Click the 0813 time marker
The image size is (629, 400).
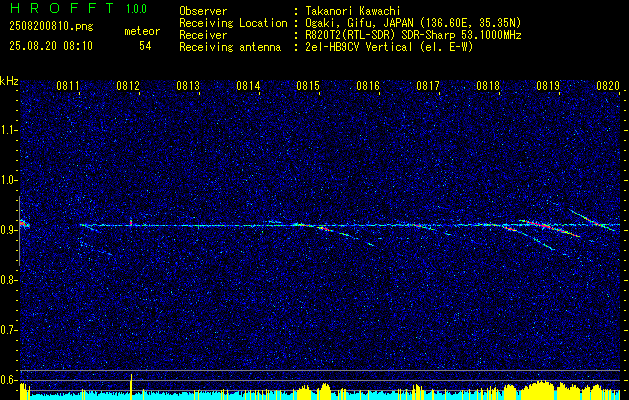point(188,85)
